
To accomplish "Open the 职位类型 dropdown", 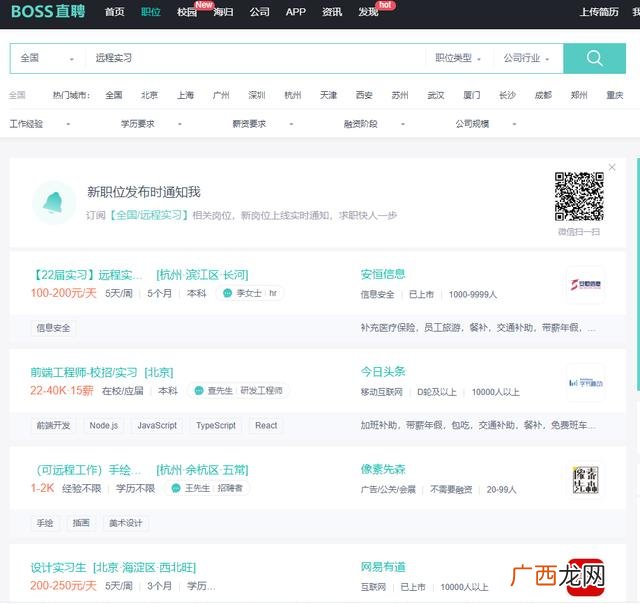I will tap(458, 58).
